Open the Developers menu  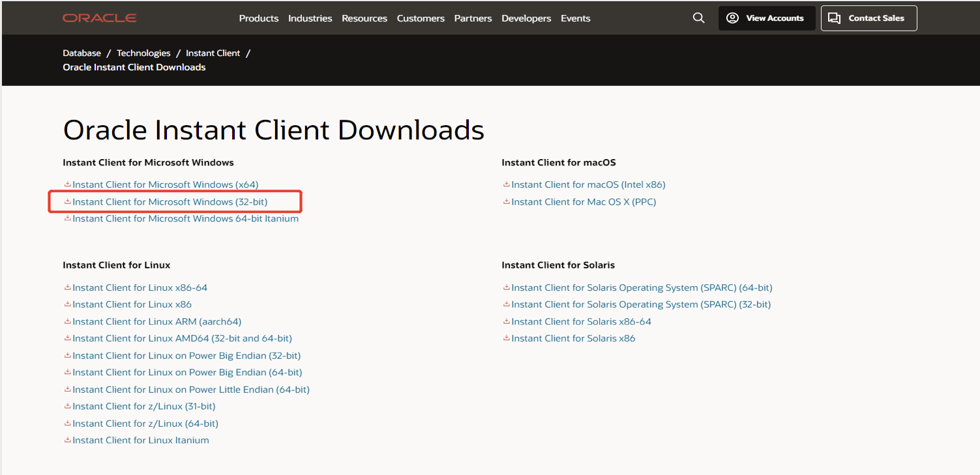pyautogui.click(x=526, y=18)
